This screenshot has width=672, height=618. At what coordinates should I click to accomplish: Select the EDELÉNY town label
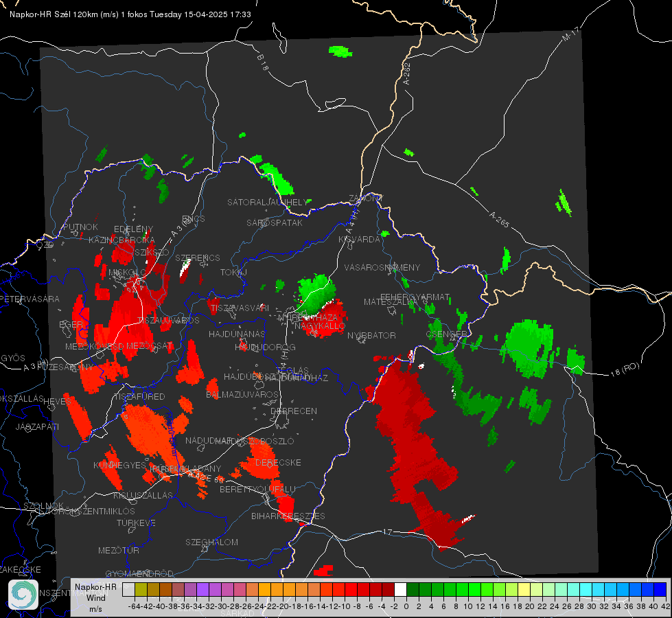pyautogui.click(x=133, y=229)
